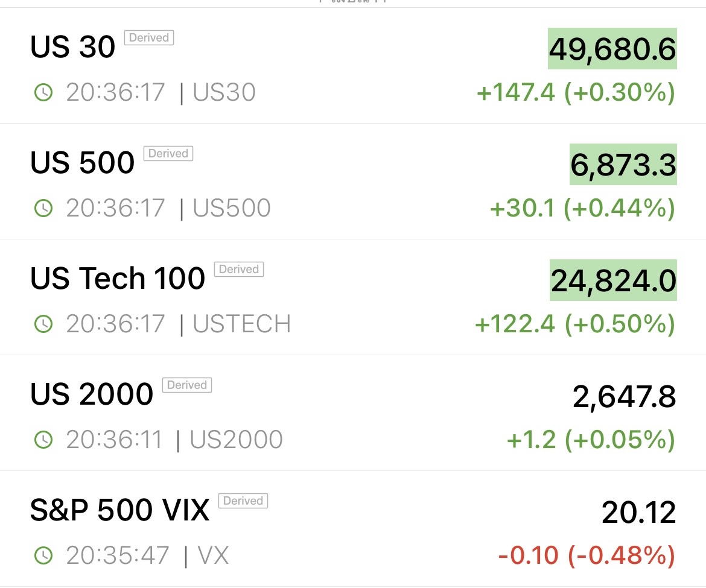Click the clock icon in US 2000 row
The width and height of the screenshot is (706, 588).
click(43, 440)
